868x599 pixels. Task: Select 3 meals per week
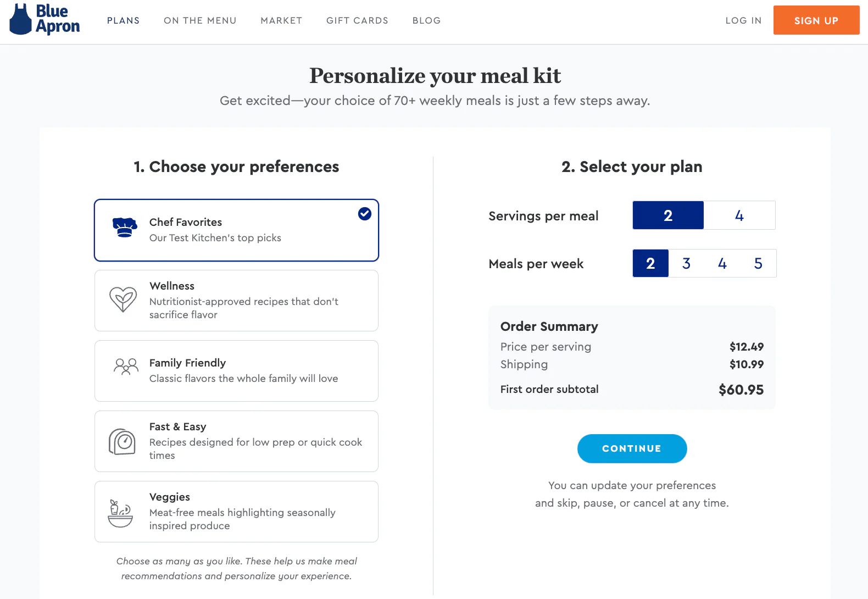click(x=686, y=263)
